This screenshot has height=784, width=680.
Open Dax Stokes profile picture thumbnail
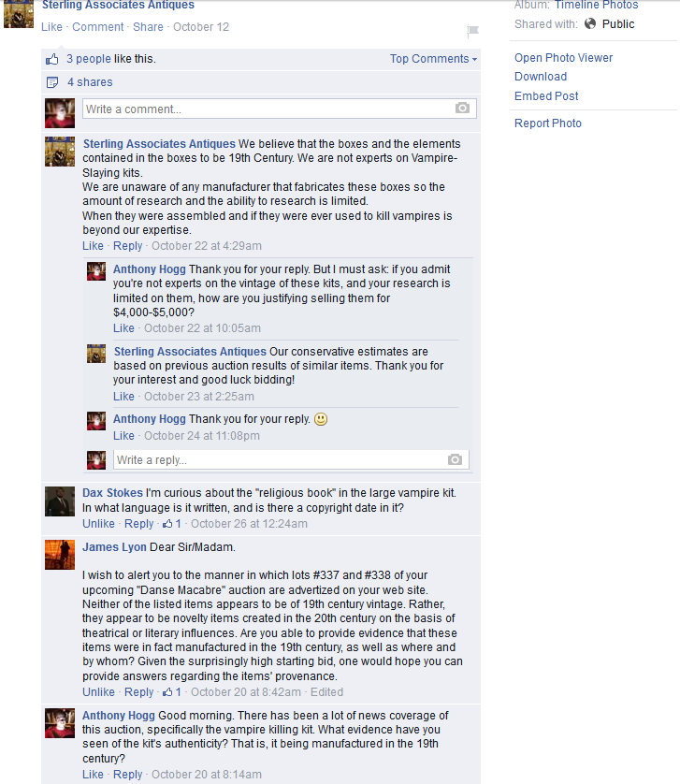tap(60, 501)
